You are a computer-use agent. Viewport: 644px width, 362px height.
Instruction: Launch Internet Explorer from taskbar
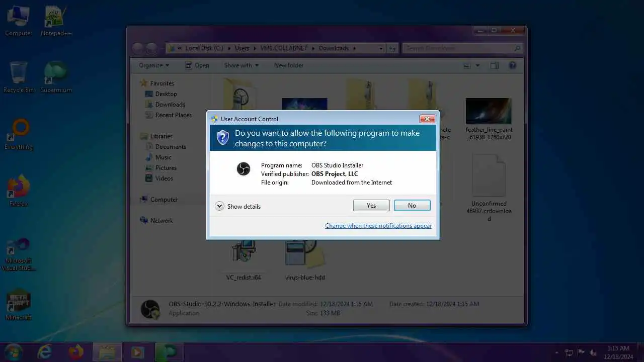tap(45, 352)
